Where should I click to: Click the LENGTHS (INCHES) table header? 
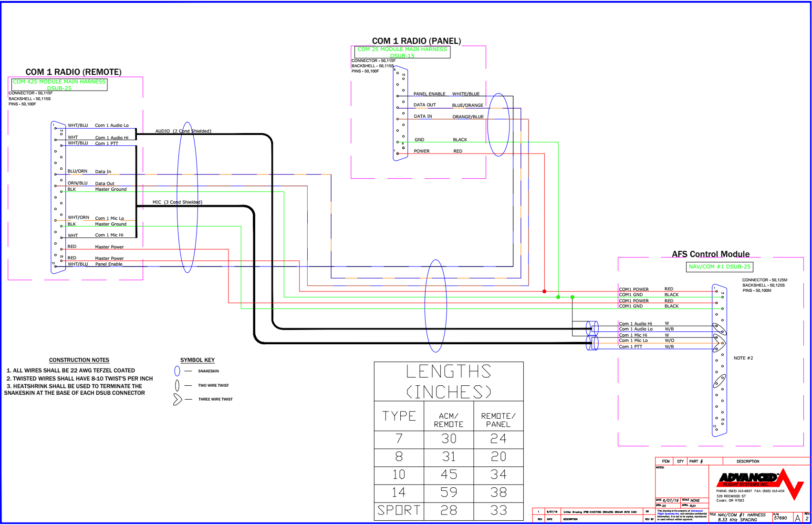[x=448, y=381]
